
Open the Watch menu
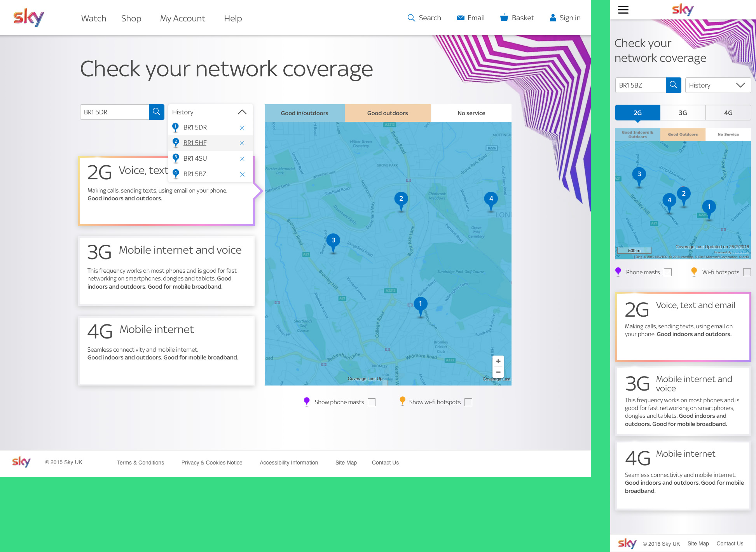[94, 18]
